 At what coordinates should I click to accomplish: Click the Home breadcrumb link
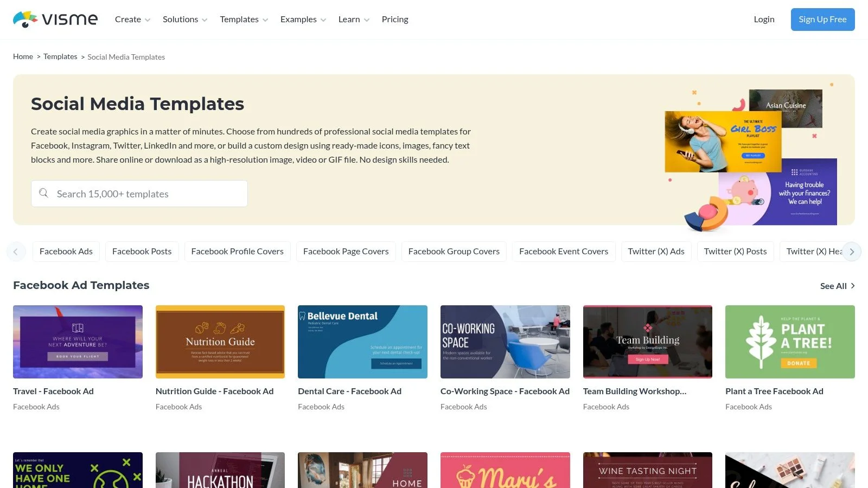click(23, 57)
